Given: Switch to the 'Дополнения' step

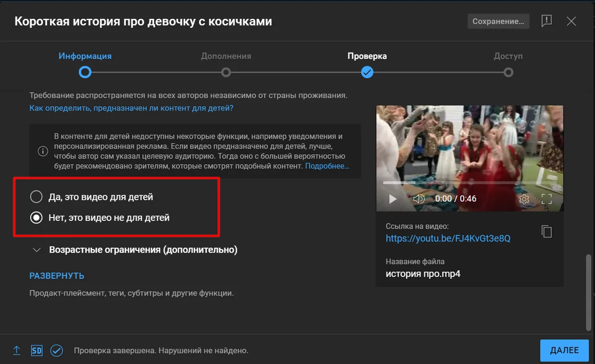Looking at the screenshot, I should coord(226,72).
